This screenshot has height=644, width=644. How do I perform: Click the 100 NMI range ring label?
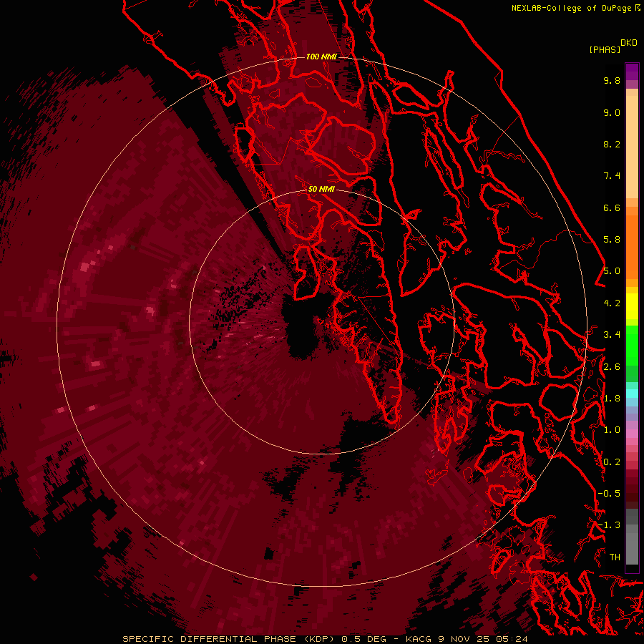(321, 57)
